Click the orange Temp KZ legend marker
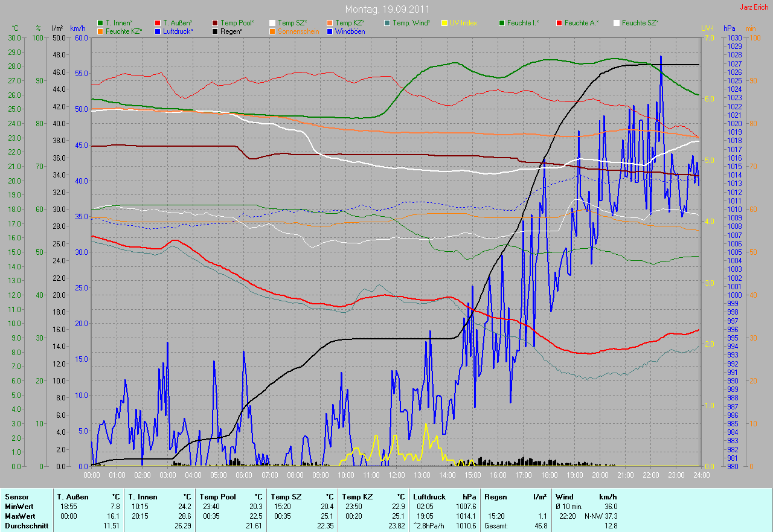The width and height of the screenshot is (773, 532). [x=330, y=23]
